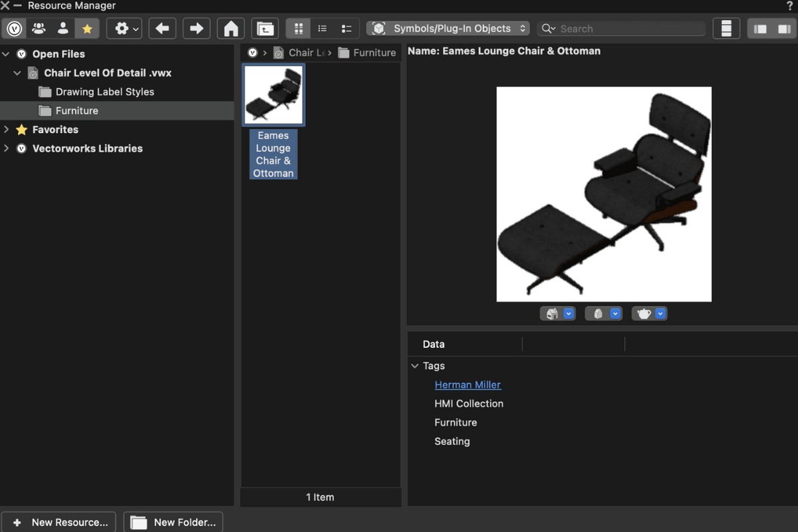Toggle the User Libraries person icon
Image resolution: width=798 pixels, height=532 pixels.
(x=63, y=29)
